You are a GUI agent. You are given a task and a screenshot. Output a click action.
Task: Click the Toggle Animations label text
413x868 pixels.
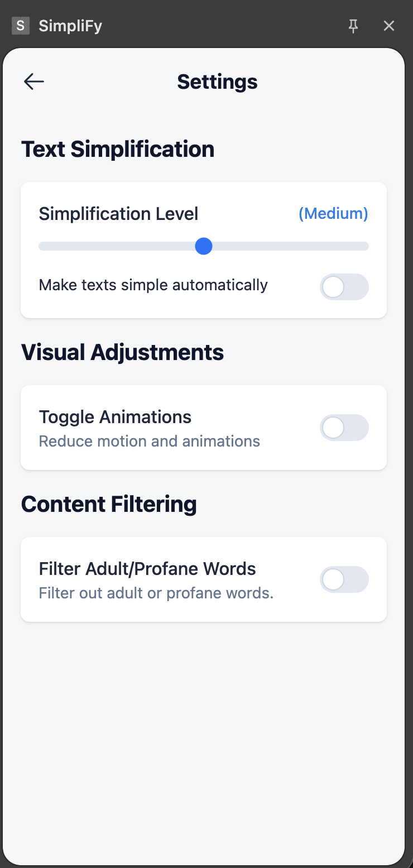click(115, 417)
